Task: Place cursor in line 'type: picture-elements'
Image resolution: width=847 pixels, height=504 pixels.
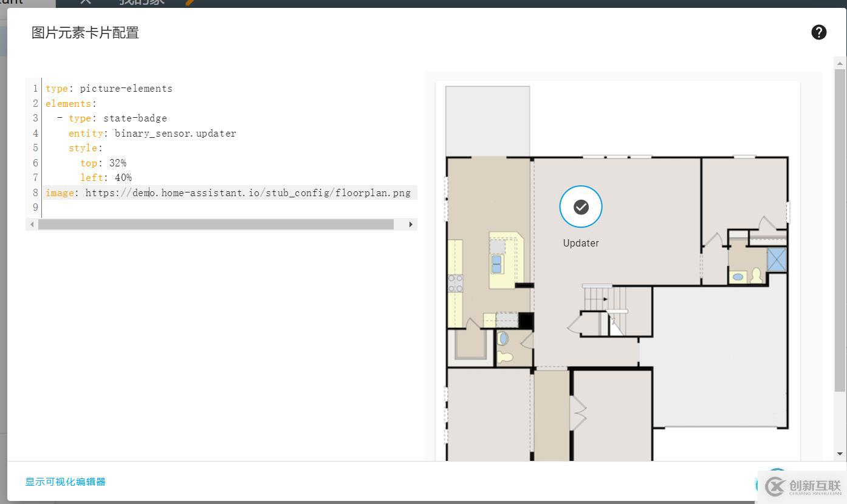Action: [109, 89]
